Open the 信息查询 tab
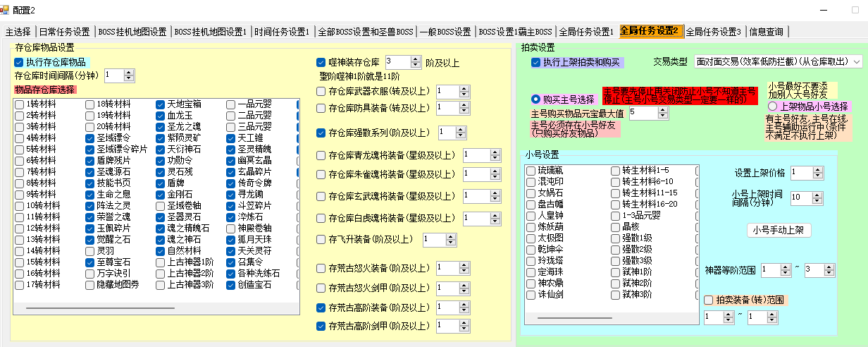The width and height of the screenshot is (868, 347). (766, 32)
